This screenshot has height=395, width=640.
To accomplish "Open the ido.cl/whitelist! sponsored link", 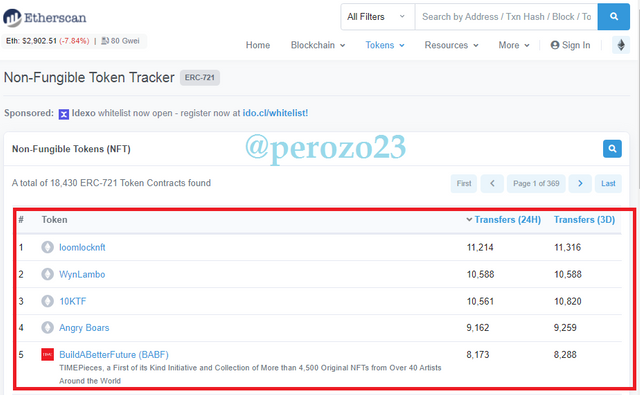I will click(x=275, y=113).
